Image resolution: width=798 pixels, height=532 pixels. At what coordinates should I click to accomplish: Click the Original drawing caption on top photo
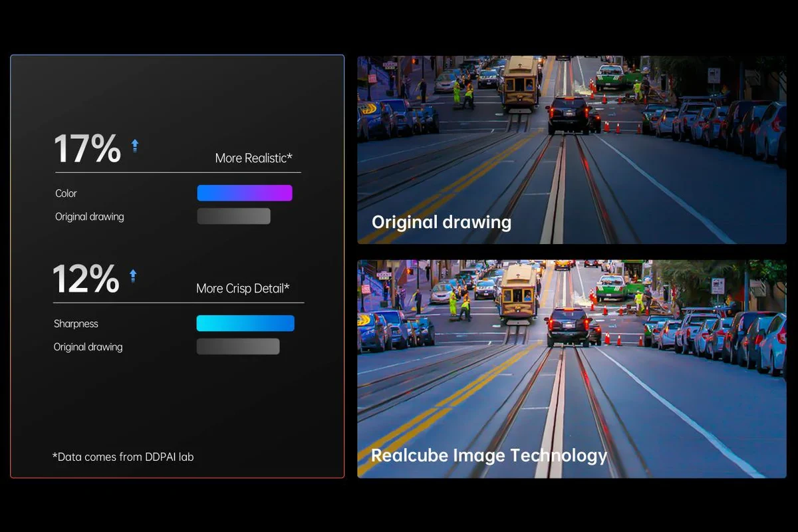click(x=442, y=222)
